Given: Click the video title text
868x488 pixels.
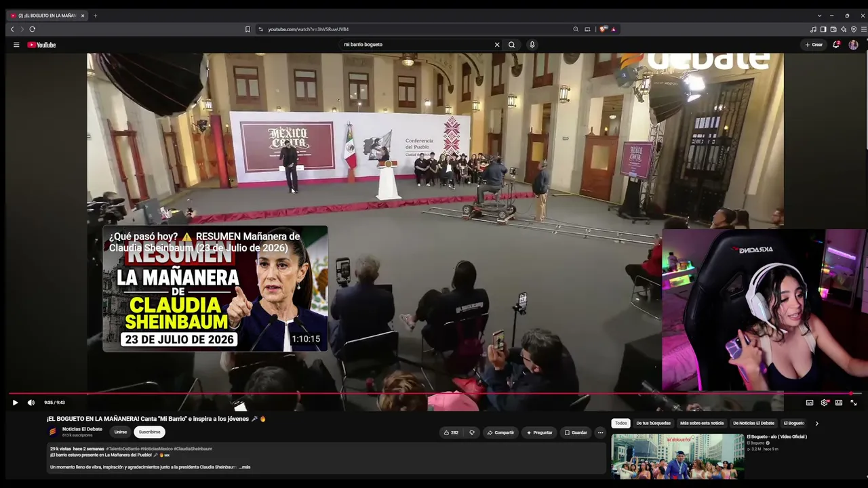Looking at the screenshot, I should (156, 419).
